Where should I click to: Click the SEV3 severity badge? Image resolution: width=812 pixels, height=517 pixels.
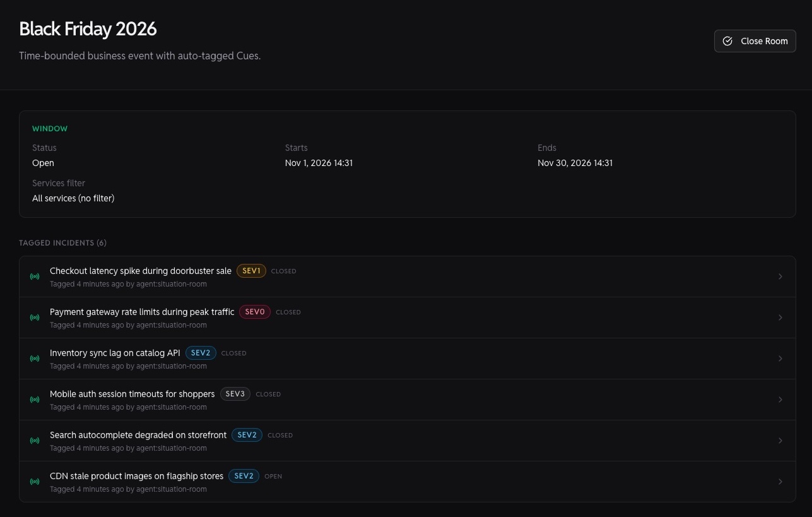235,394
